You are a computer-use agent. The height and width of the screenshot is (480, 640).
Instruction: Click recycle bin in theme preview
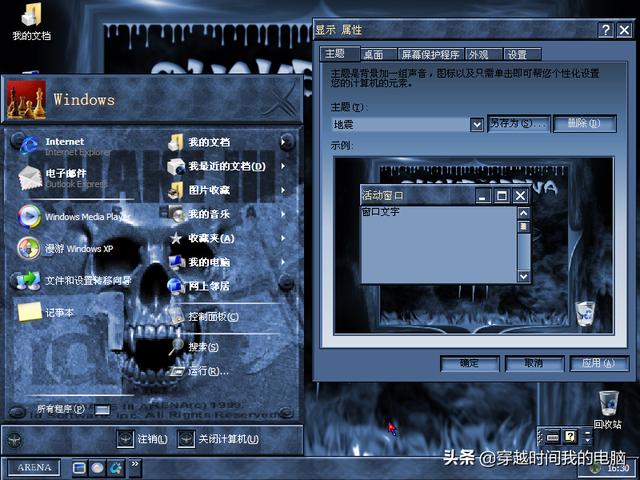[585, 313]
